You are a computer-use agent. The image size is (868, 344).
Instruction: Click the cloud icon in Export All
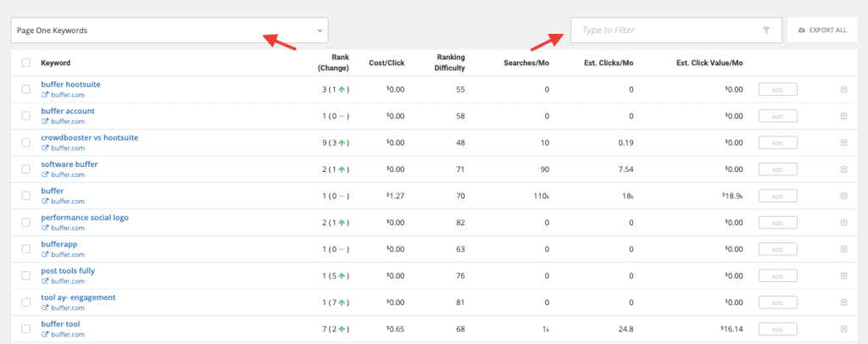(x=802, y=31)
